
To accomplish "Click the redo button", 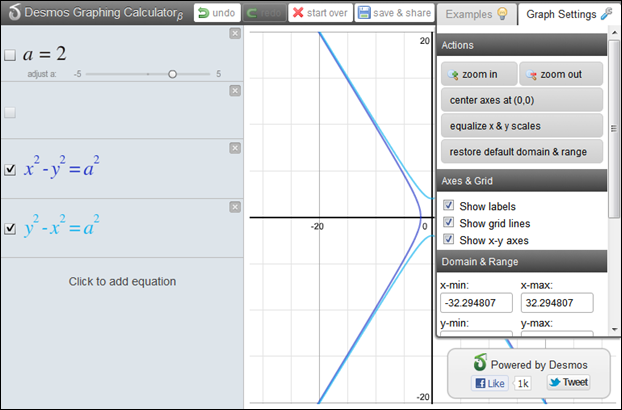I will click(x=264, y=13).
